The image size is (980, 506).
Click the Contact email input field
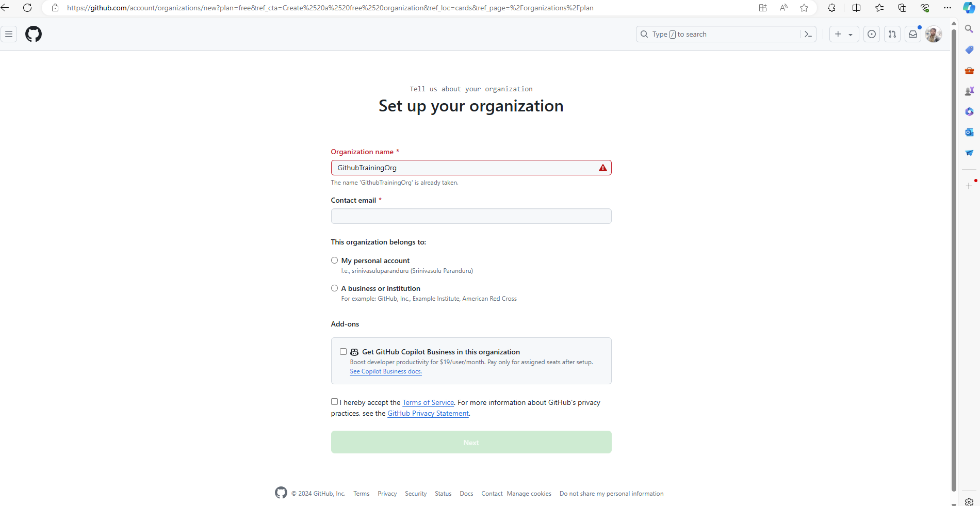(x=471, y=216)
